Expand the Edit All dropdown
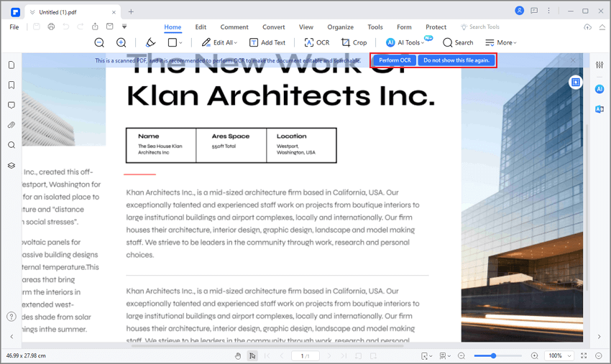Image resolution: width=611 pixels, height=364 pixels. pyautogui.click(x=219, y=42)
